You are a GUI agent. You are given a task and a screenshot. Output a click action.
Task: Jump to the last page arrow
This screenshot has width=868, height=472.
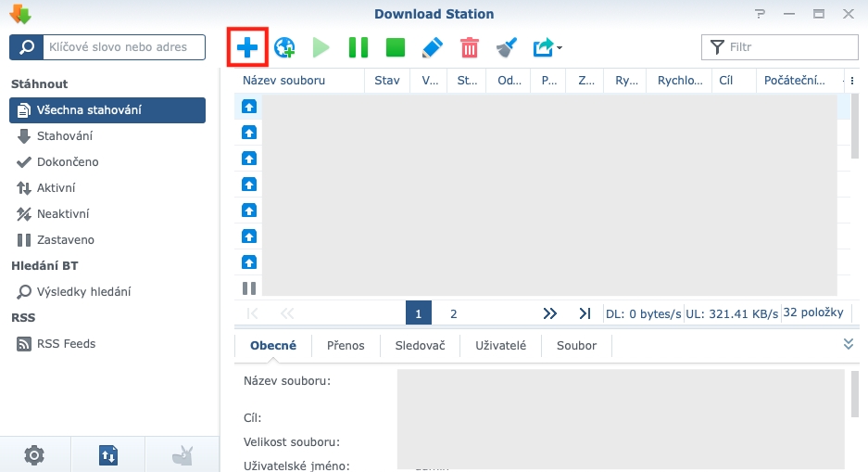(585, 313)
